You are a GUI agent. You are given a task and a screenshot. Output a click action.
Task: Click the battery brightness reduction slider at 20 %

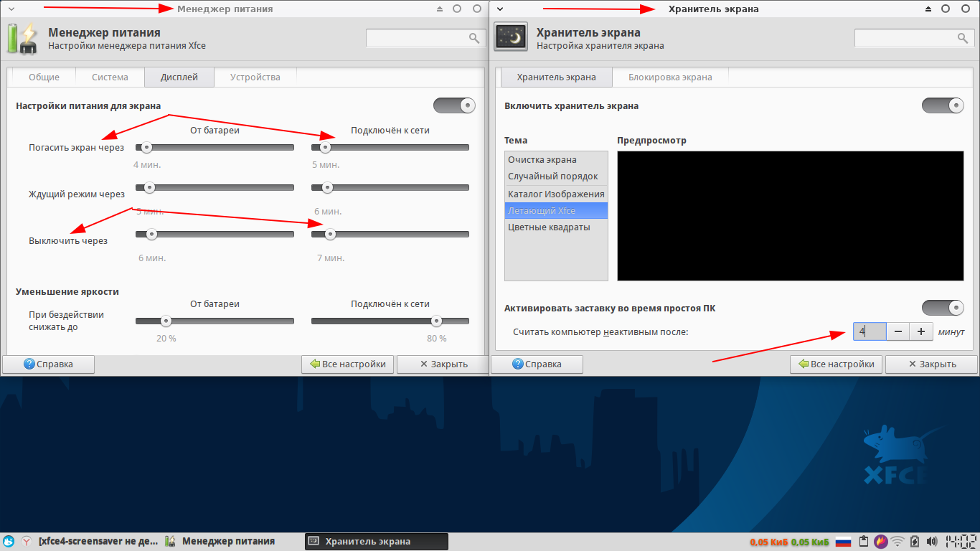pyautogui.click(x=215, y=321)
